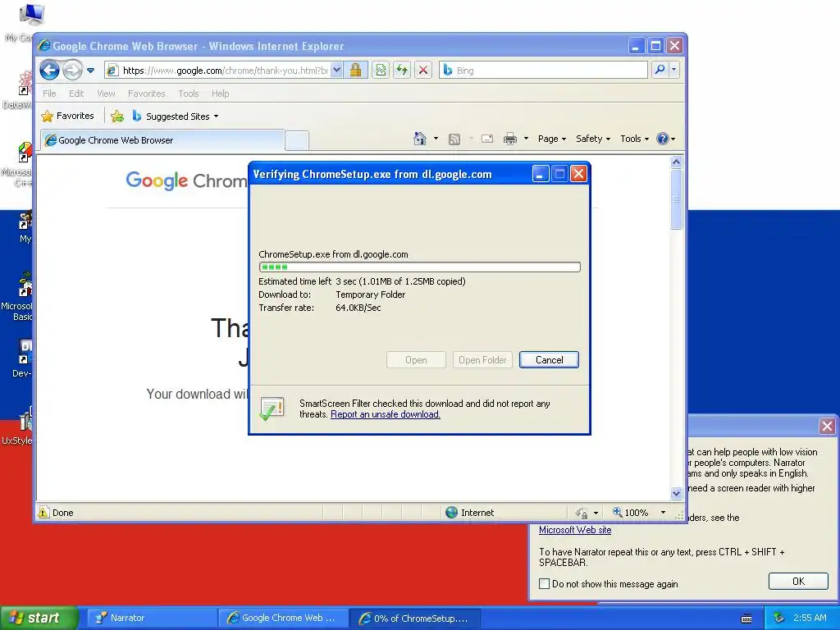Open the Tools menu in menu bar
The width and height of the screenshot is (840, 630).
tap(189, 94)
